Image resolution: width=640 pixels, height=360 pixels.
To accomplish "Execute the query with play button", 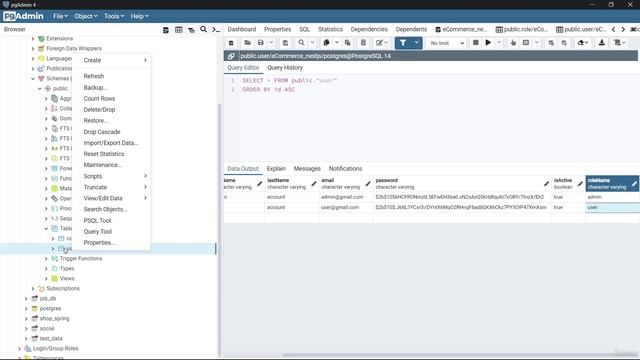I will click(x=488, y=43).
